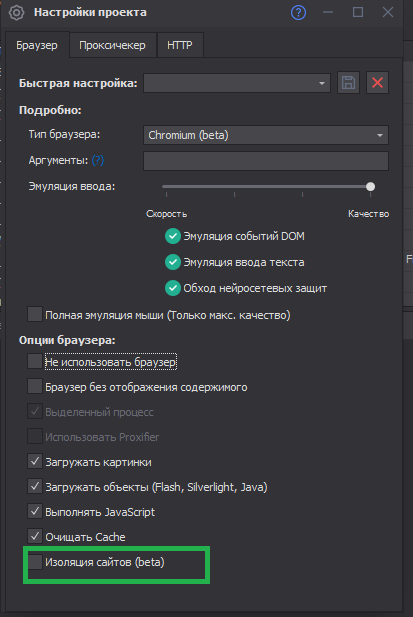Maximize the Настройки проекта window

(x=358, y=12)
